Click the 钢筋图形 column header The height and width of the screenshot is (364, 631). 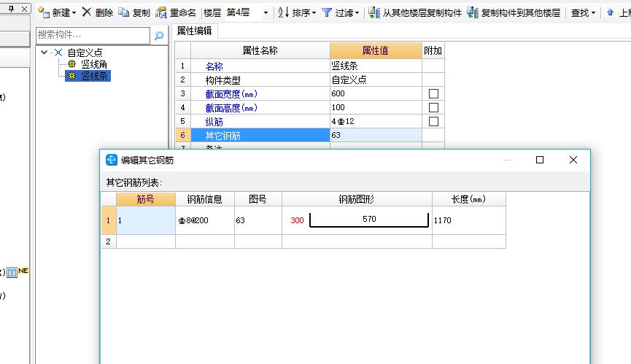(357, 199)
